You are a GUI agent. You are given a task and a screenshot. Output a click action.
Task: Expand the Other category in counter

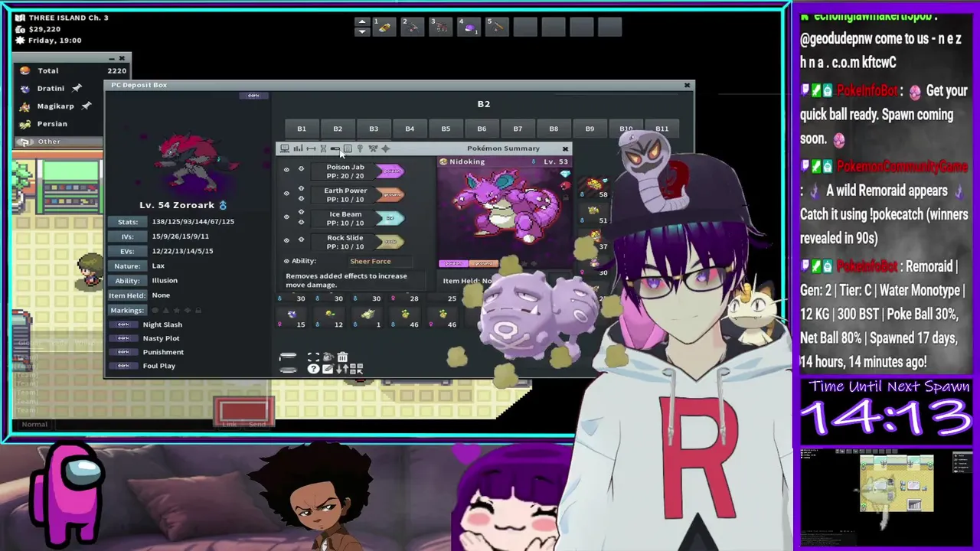tap(59, 142)
